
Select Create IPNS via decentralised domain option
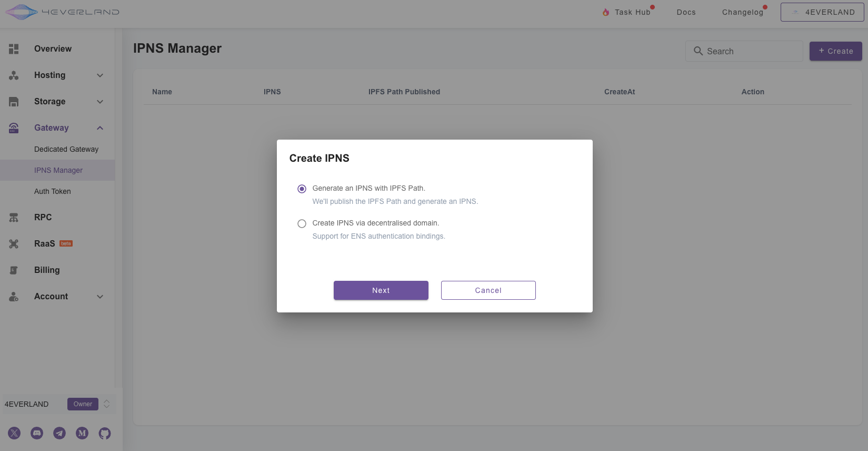(302, 223)
